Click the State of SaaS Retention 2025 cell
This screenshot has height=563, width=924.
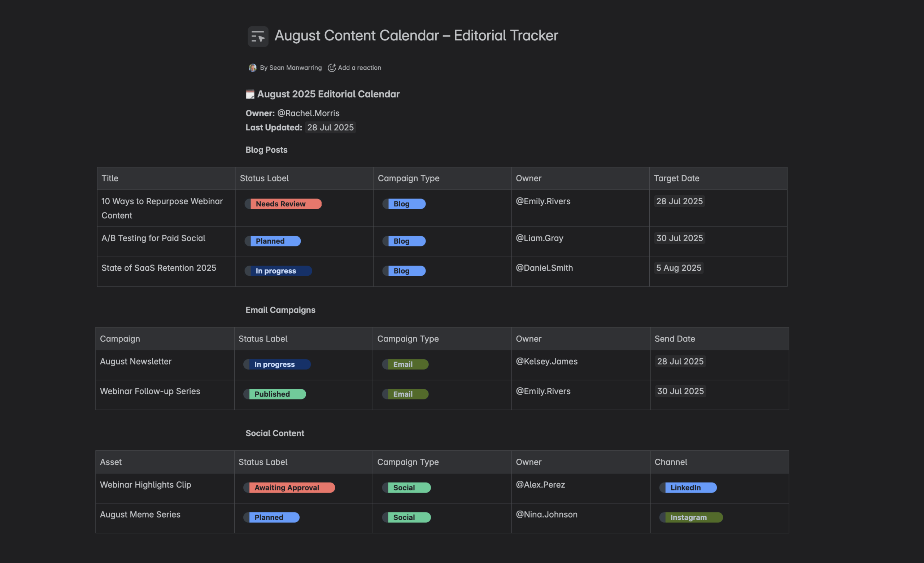pyautogui.click(x=158, y=268)
